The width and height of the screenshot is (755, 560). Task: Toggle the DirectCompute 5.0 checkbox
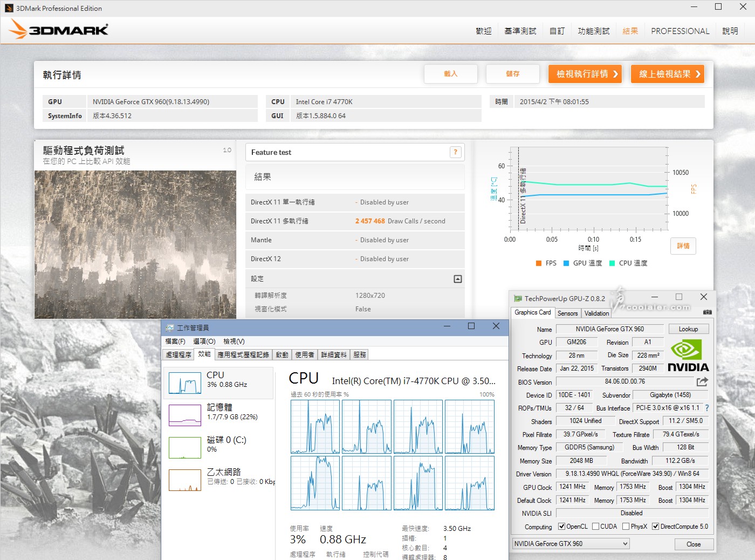click(x=656, y=527)
